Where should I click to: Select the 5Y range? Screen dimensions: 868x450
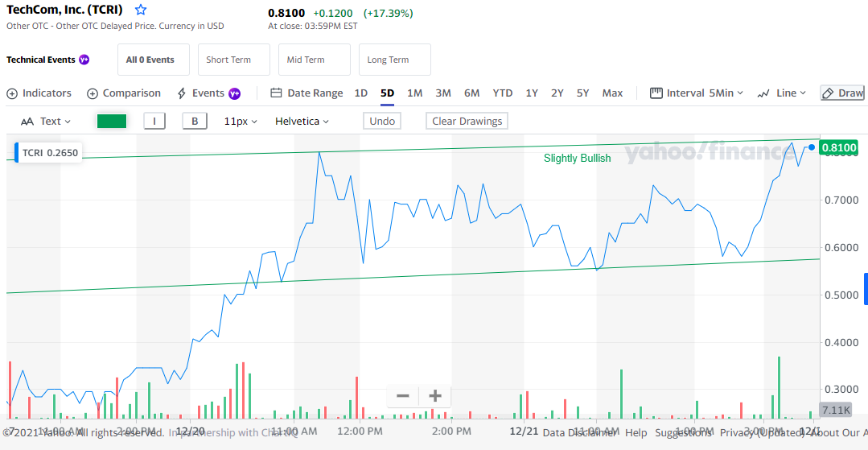coord(583,93)
